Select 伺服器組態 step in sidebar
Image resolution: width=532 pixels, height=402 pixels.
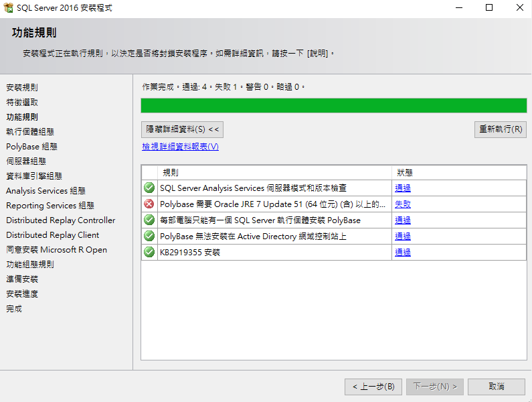pos(26,161)
